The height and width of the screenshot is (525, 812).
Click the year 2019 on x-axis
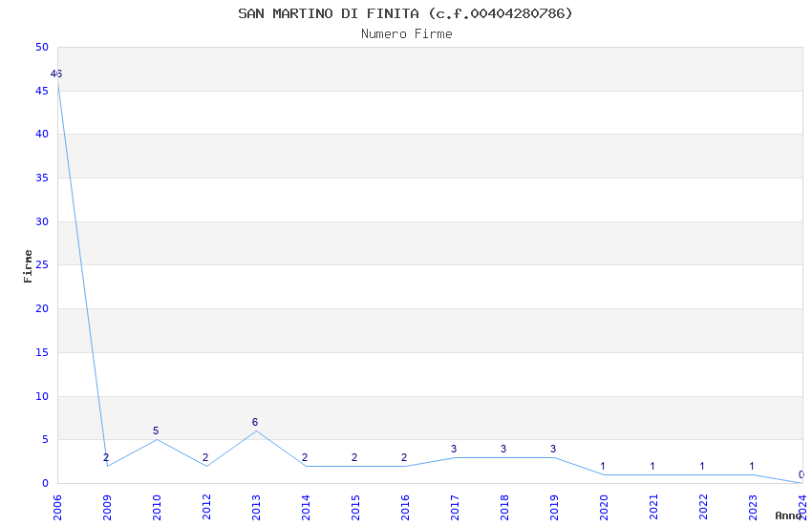[554, 507]
